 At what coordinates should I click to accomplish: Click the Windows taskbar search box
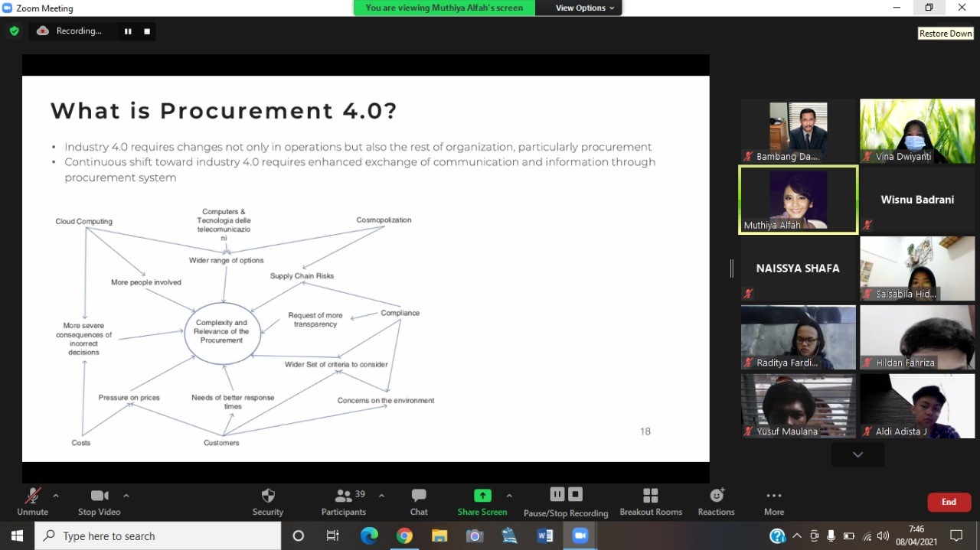[157, 536]
